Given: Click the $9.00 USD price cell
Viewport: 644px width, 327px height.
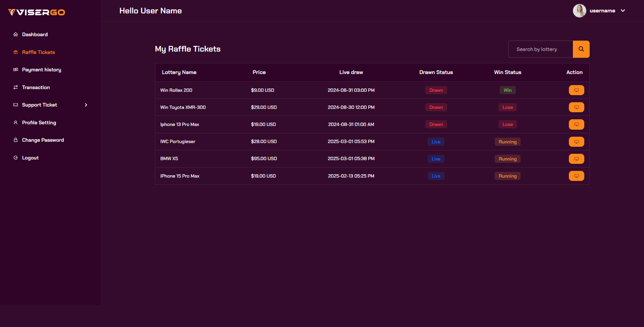Looking at the screenshot, I should pos(263,90).
